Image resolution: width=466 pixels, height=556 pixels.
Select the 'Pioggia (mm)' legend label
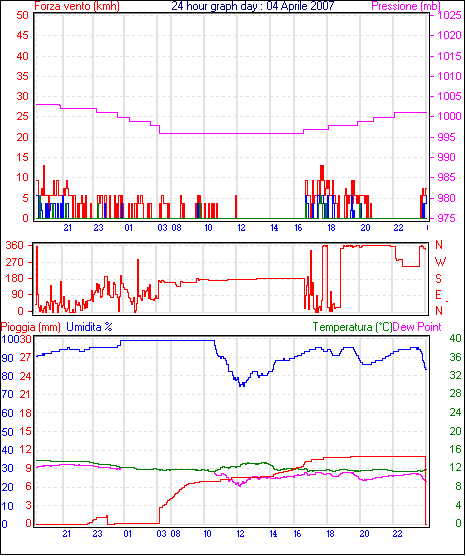tap(30, 327)
